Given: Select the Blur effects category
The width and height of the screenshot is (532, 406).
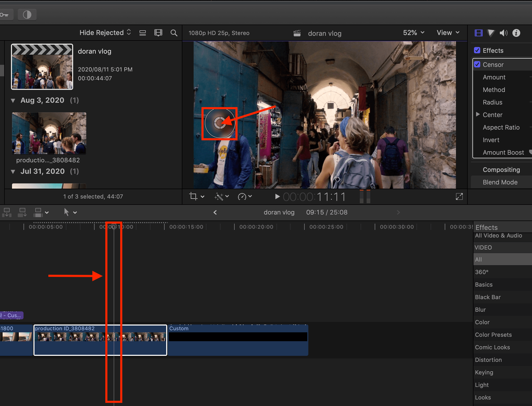Looking at the screenshot, I should 480,310.
